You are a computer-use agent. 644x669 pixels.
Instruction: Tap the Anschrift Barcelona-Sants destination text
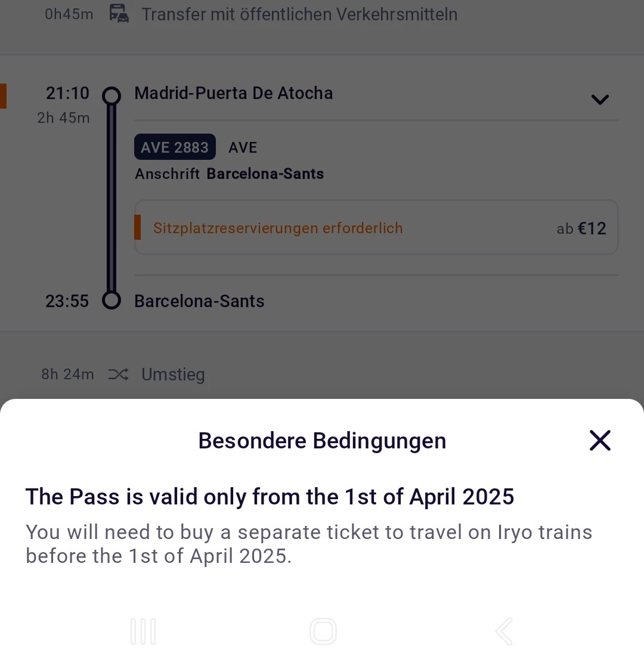tap(229, 174)
